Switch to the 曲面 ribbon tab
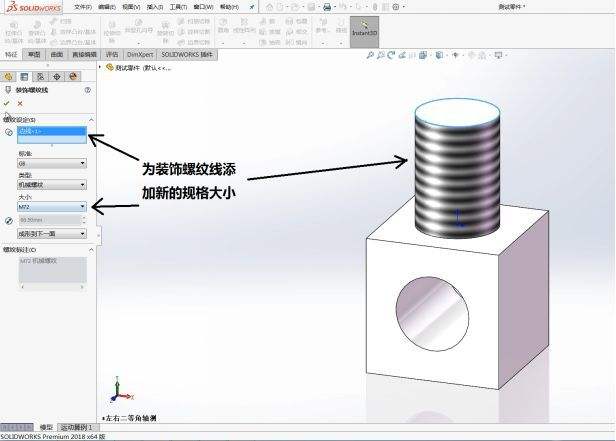 [x=57, y=55]
